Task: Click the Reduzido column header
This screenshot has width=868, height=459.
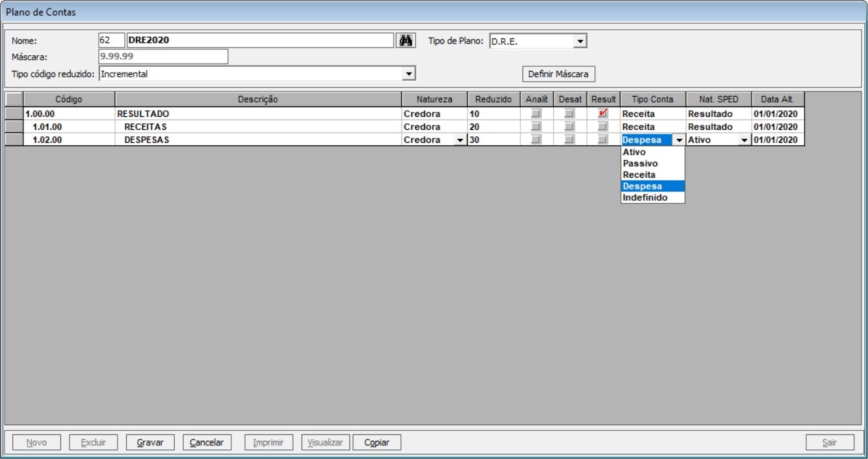Action: click(x=494, y=99)
